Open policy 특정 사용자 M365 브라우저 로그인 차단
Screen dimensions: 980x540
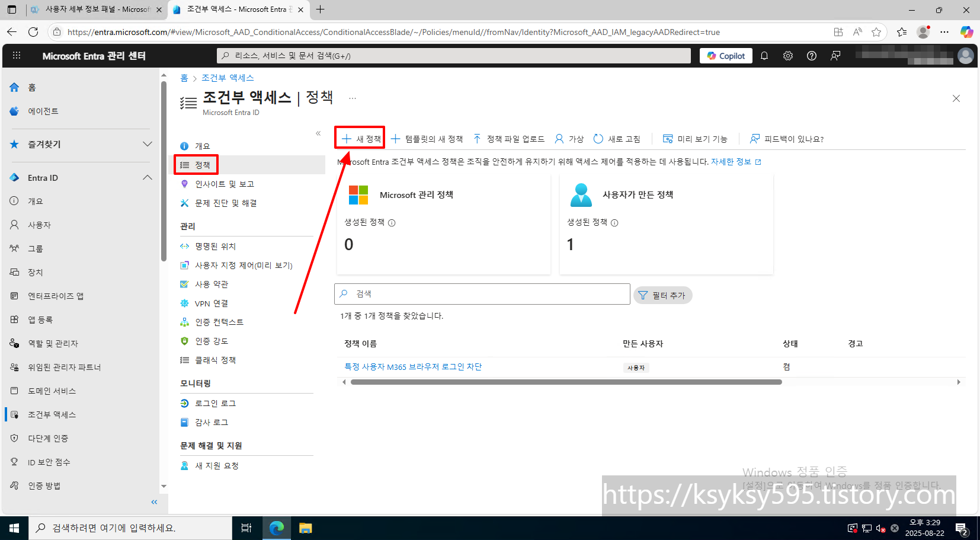click(413, 367)
